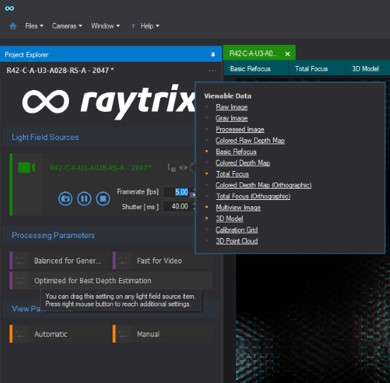Viewport: 390px width, 383px height.
Task: Open the Calibration Grid view
Action: [237, 230]
